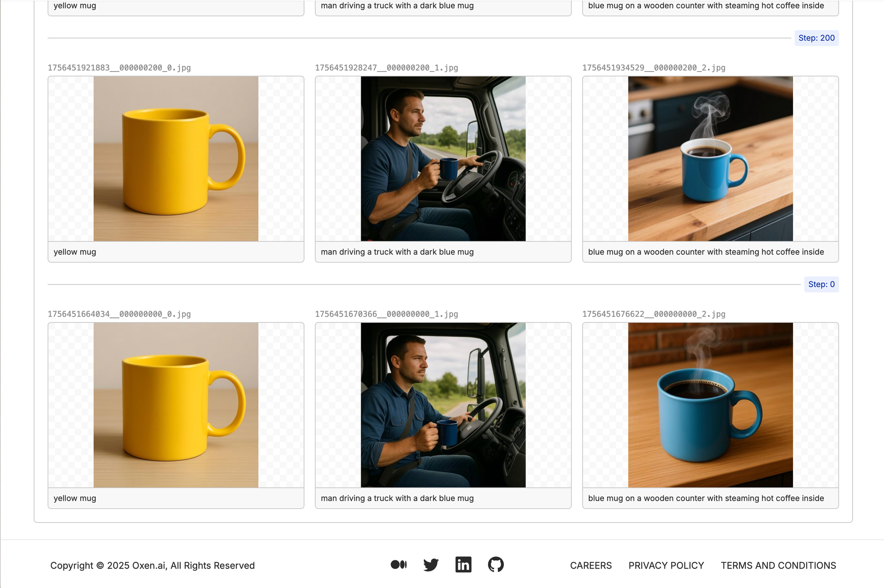Open the Twitter bird icon link
This screenshot has width=884, height=588.
431,565
